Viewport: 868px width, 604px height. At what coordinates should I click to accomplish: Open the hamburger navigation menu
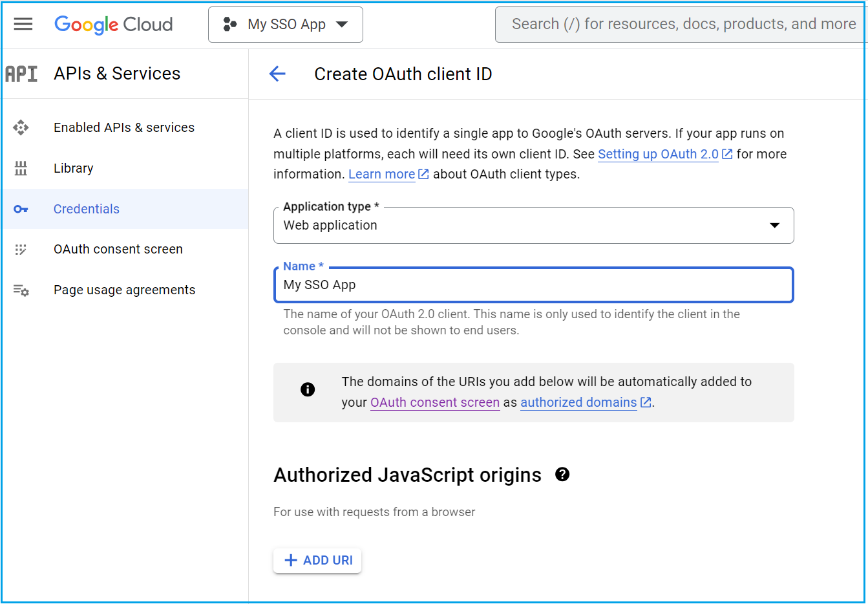tap(23, 24)
